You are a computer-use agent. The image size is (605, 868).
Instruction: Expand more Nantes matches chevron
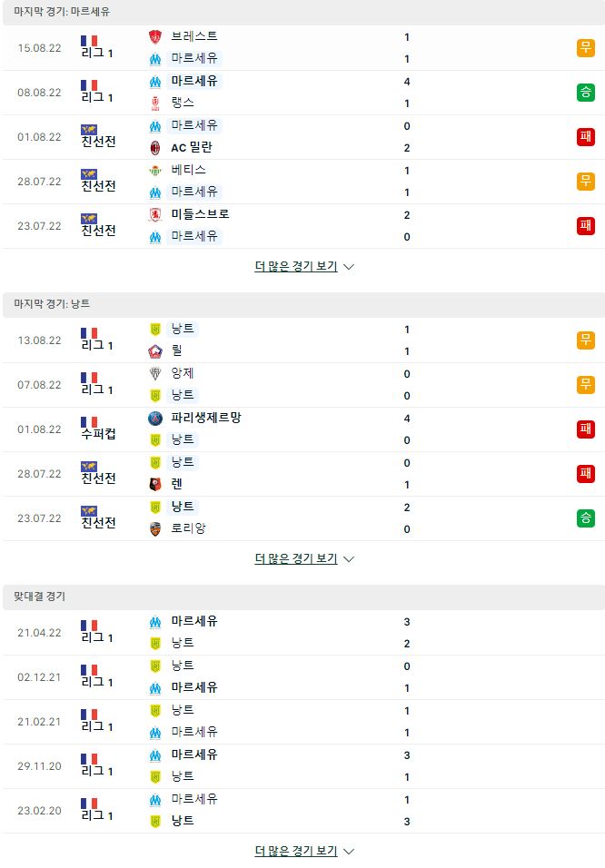tap(349, 559)
